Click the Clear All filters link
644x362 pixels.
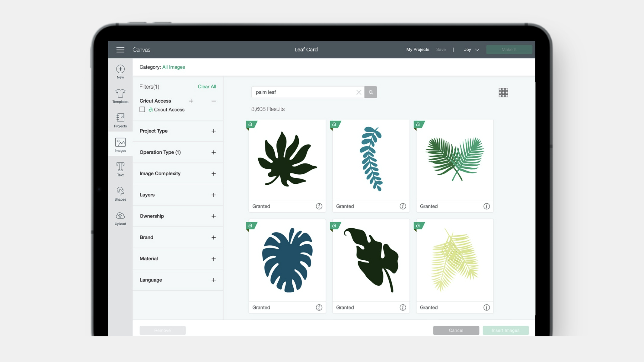207,87
